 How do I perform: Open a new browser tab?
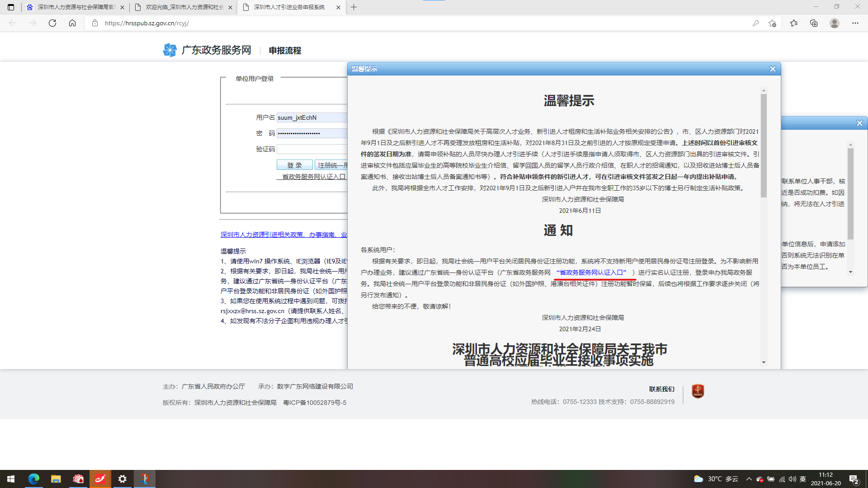(x=354, y=7)
